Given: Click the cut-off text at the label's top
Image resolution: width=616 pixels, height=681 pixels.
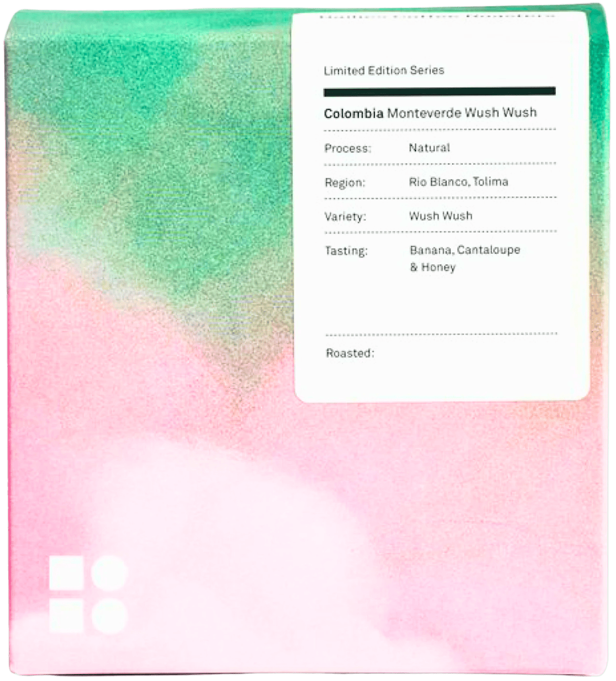Looking at the screenshot, I should pyautogui.click(x=436, y=17).
